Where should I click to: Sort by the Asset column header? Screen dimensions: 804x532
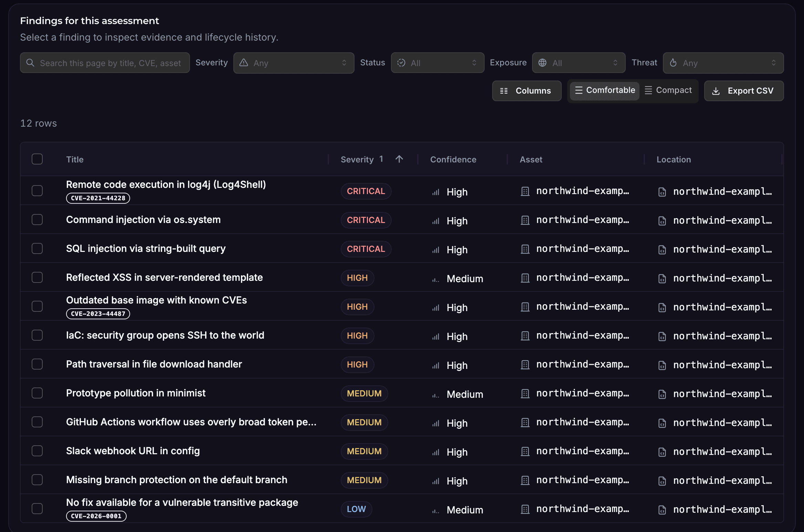point(531,159)
